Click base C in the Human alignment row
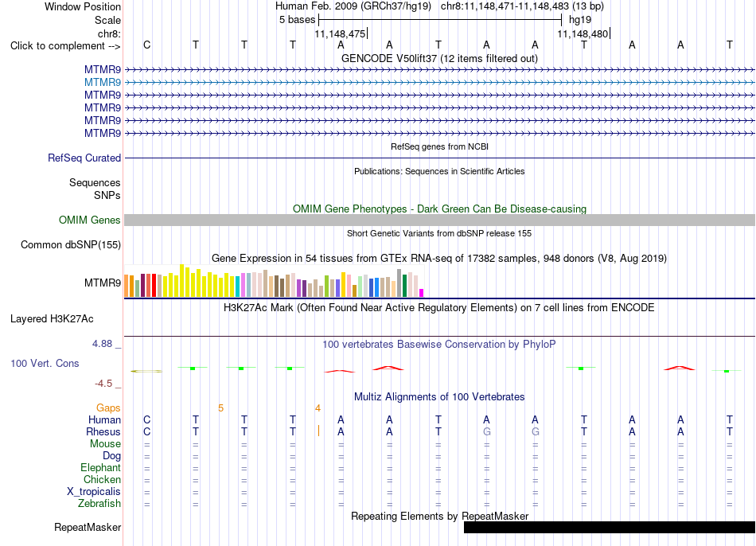This screenshot has height=546, width=756. pyautogui.click(x=147, y=420)
